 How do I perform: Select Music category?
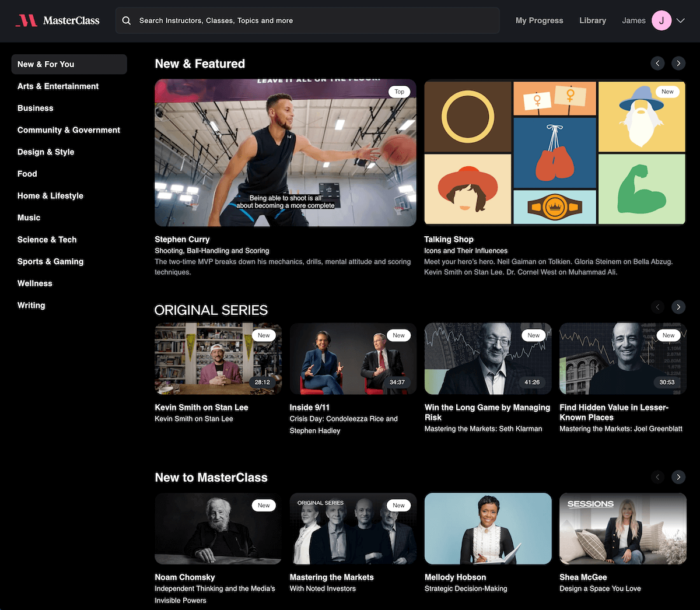29,218
